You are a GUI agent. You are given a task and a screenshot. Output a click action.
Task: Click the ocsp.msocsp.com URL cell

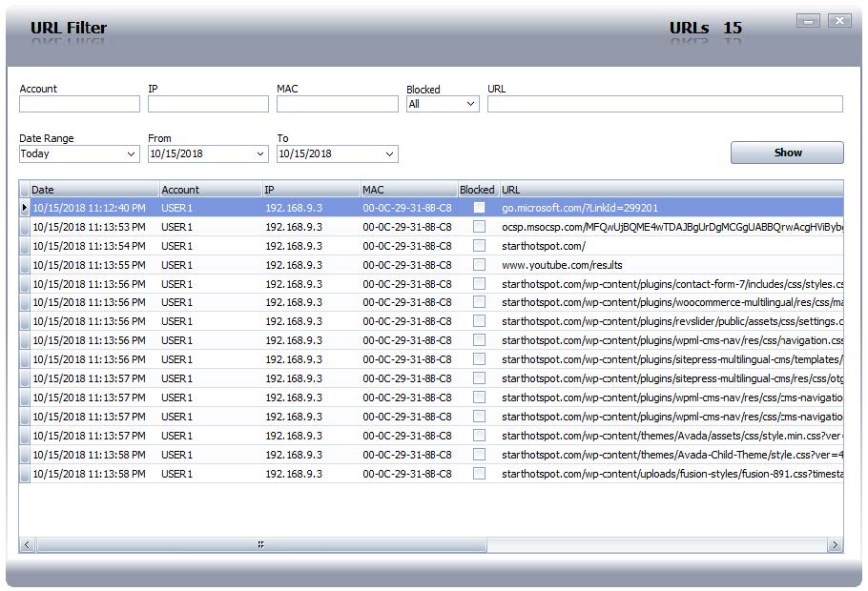(x=672, y=226)
